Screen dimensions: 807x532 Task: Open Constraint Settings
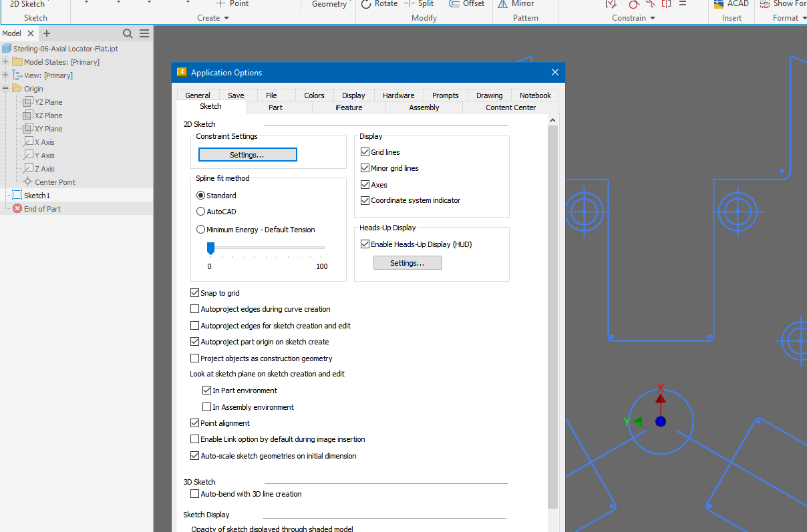tap(247, 154)
